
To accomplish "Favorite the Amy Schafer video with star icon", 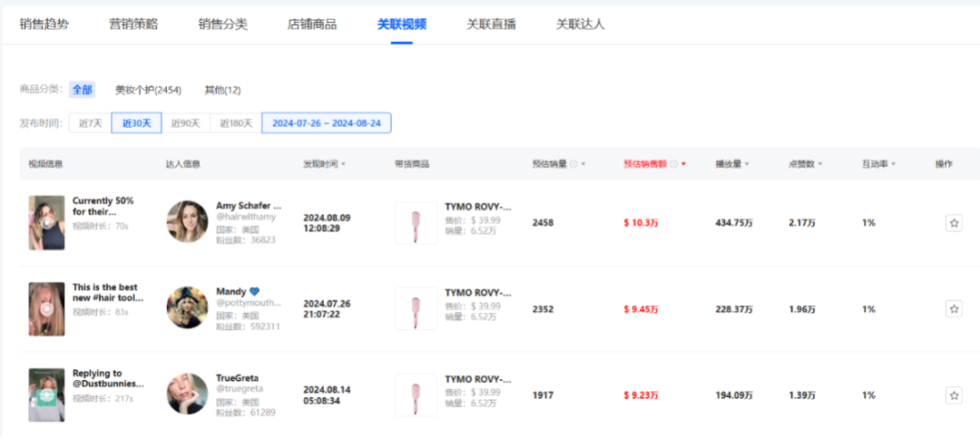I will [x=954, y=223].
